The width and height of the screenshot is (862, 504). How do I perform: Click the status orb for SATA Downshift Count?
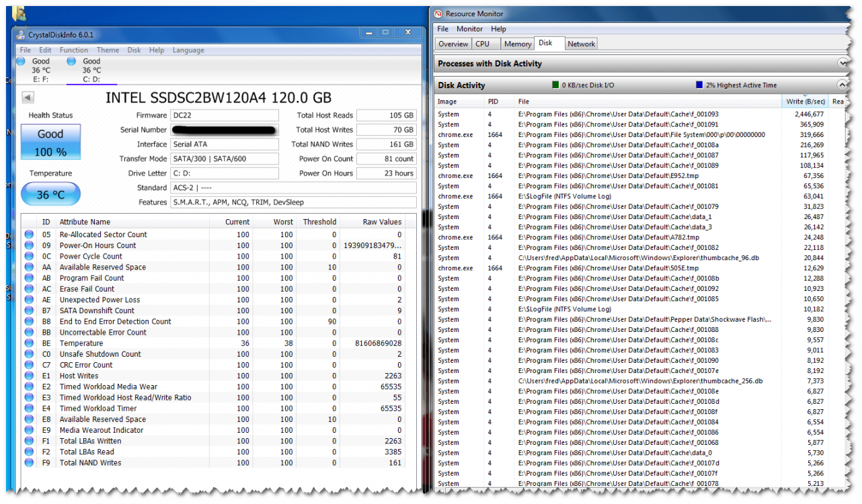[x=29, y=310]
